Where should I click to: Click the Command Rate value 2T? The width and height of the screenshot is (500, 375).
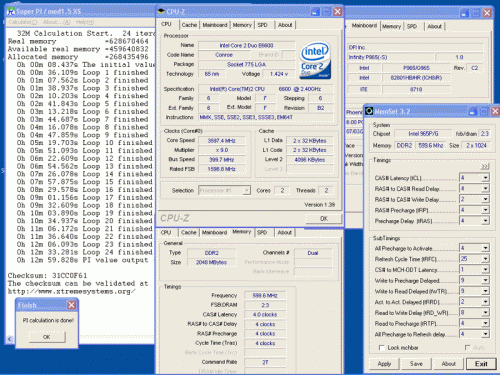coord(265,362)
